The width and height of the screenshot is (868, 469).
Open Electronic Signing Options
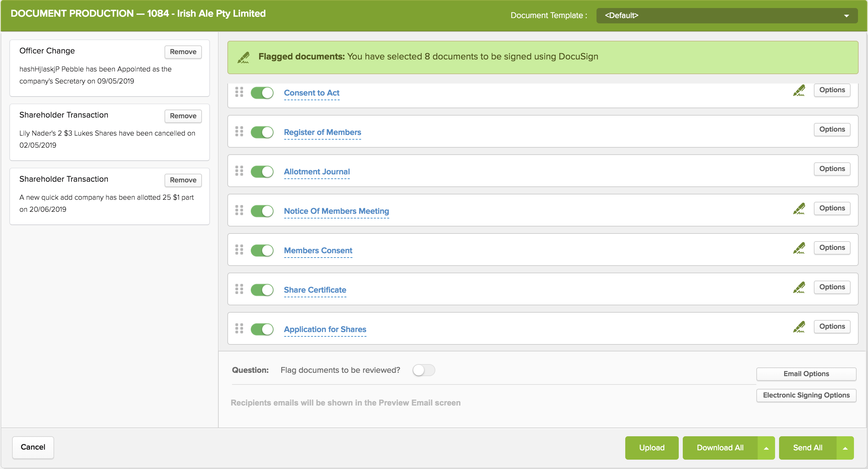tap(806, 395)
